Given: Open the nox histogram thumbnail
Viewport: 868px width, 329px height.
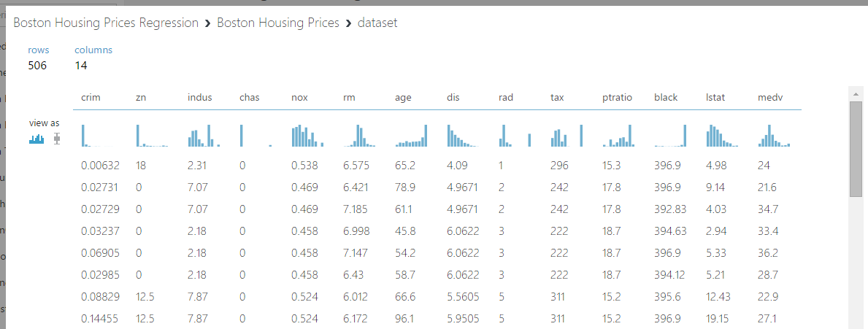Looking at the screenshot, I should click(308, 136).
